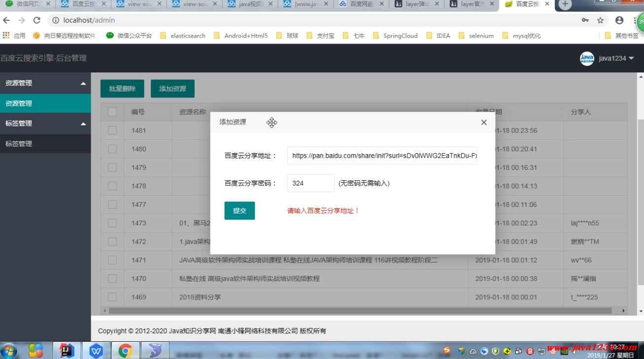Image resolution: width=644 pixels, height=359 pixels.
Task: Click sharer name wv**66
Action: 581,260
